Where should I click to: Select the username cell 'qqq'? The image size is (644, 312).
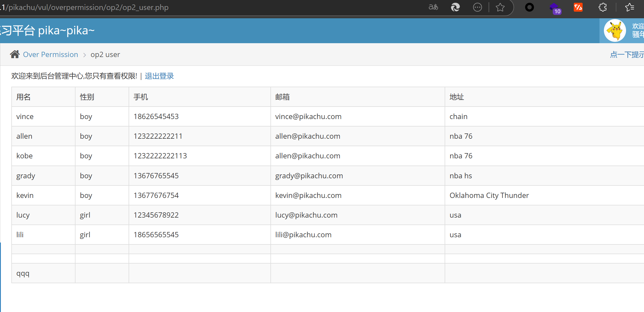pos(23,274)
